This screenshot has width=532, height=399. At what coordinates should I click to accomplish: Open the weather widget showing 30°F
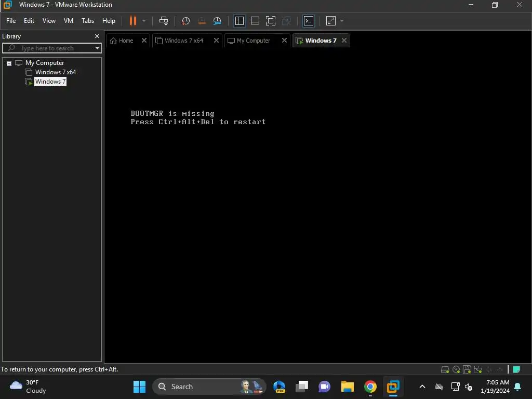click(x=28, y=387)
